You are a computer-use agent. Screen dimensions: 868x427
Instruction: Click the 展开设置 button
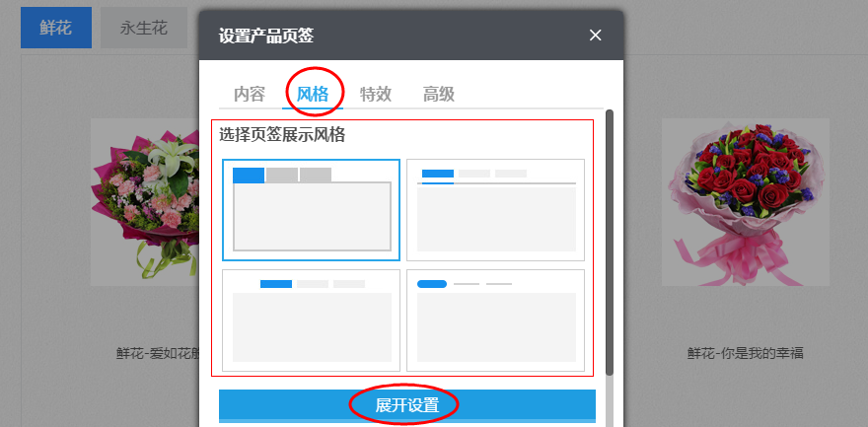click(x=406, y=405)
